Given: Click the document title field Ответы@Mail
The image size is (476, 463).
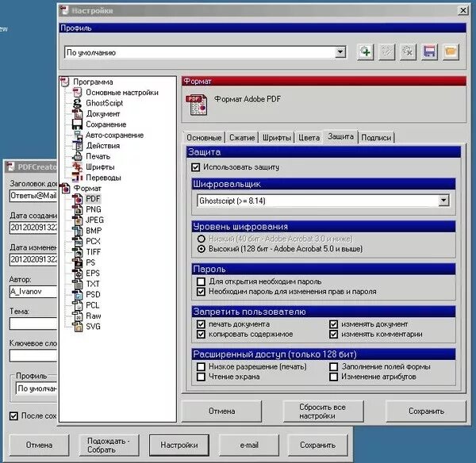Looking at the screenshot, I should [33, 196].
